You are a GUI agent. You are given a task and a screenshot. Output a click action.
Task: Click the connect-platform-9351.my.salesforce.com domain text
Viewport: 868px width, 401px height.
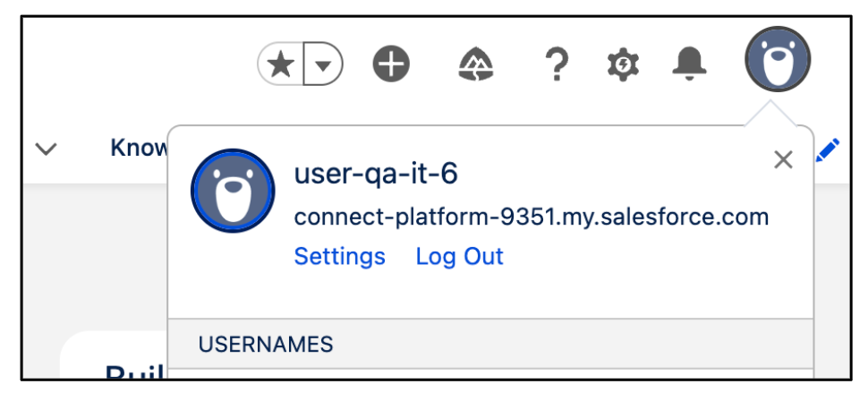[532, 217]
